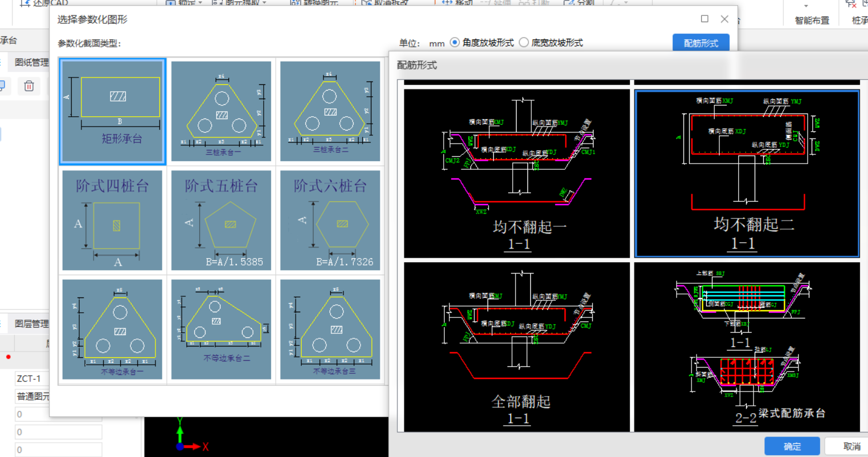
Task: Pick the 不等边承台三 section thumbnail
Action: [x=330, y=329]
